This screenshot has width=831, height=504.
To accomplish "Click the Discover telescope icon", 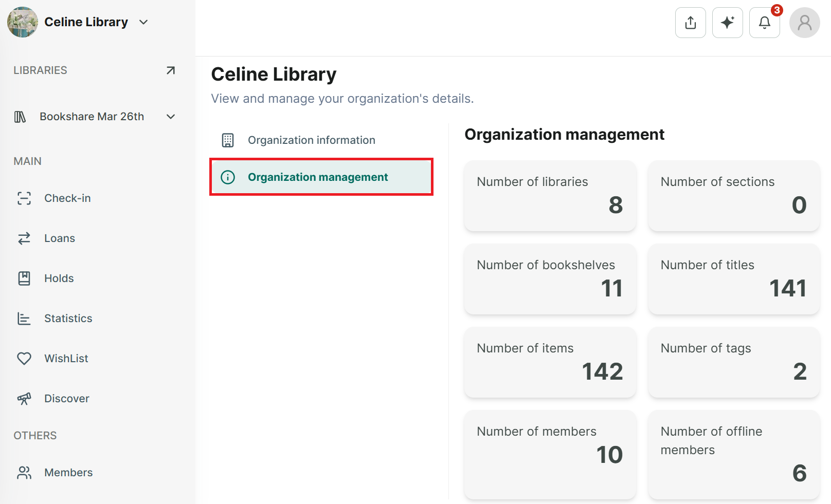I will coord(24,399).
